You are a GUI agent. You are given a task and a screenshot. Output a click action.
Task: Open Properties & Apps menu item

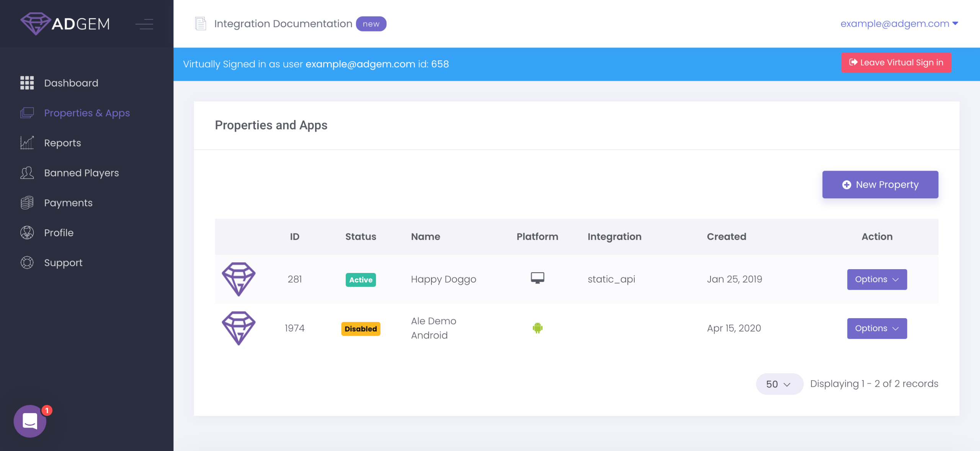[87, 113]
